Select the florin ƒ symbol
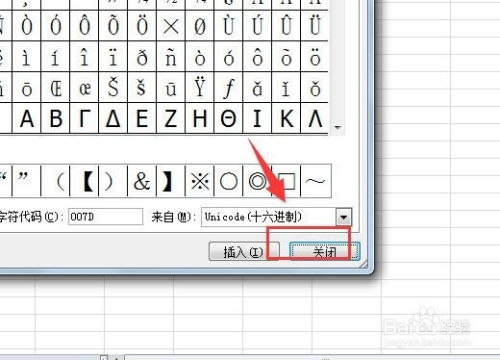This screenshot has width=500, height=360. (229, 87)
